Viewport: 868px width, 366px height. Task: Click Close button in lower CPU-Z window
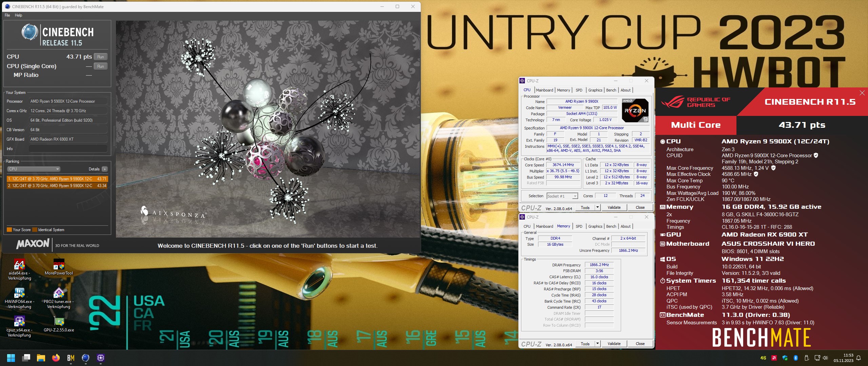coord(640,344)
